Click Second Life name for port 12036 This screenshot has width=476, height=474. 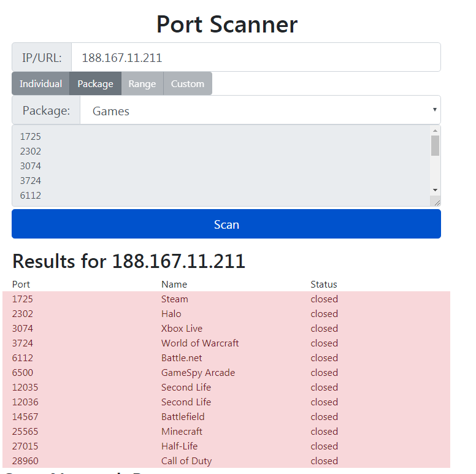click(x=186, y=402)
